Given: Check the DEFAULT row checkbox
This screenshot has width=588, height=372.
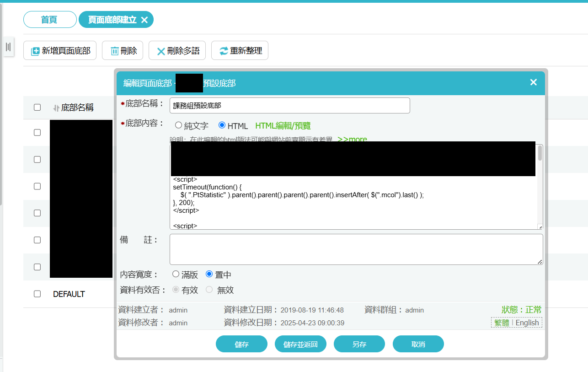Looking at the screenshot, I should (37, 294).
